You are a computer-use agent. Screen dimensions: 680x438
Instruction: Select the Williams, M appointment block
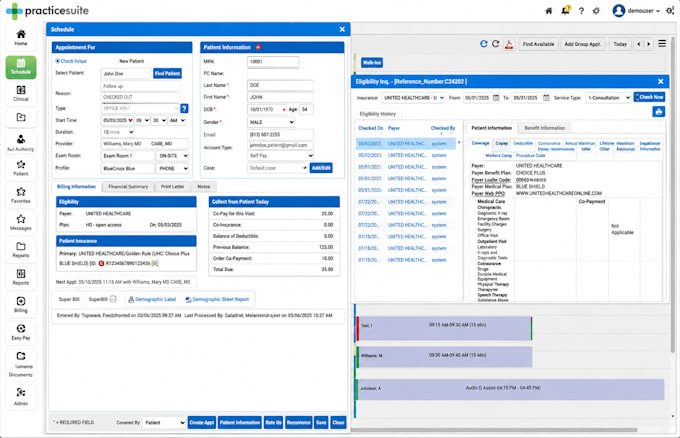pyautogui.click(x=445, y=356)
